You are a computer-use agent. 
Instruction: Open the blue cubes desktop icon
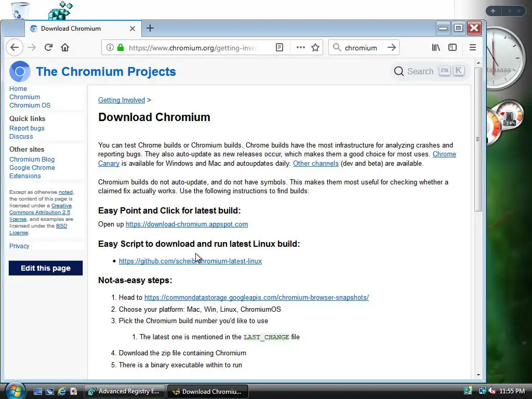[x=60, y=10]
